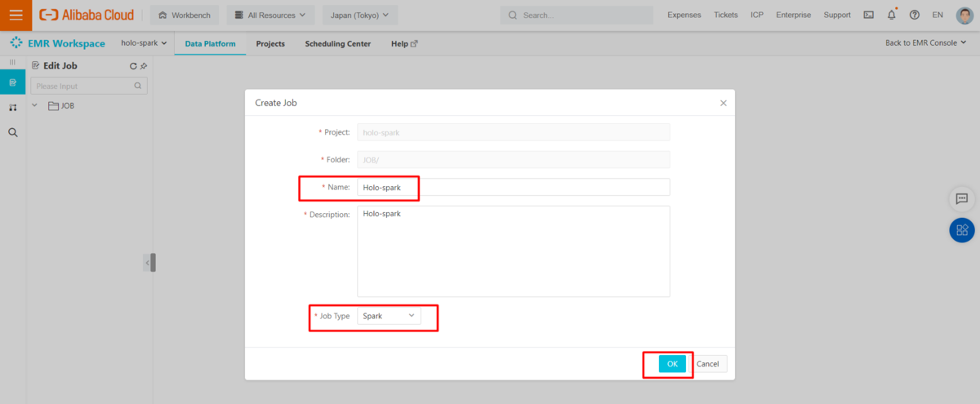
Task: Open the blue apps floating icon
Action: (x=962, y=230)
